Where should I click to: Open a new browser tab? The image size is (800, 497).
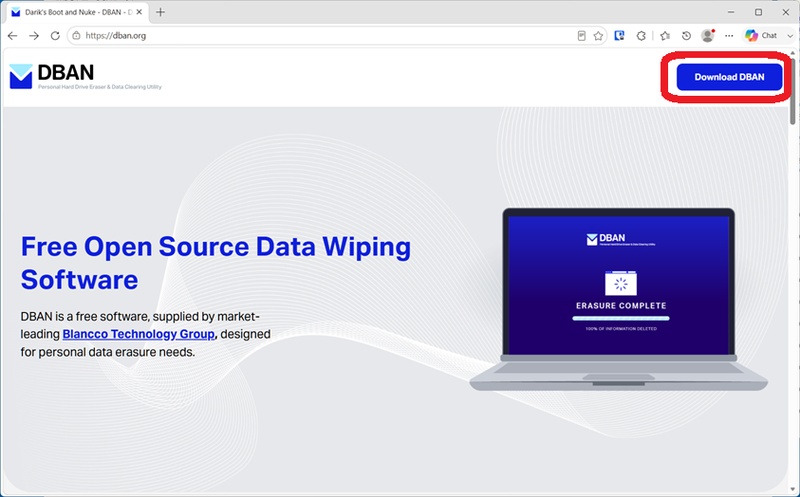160,12
